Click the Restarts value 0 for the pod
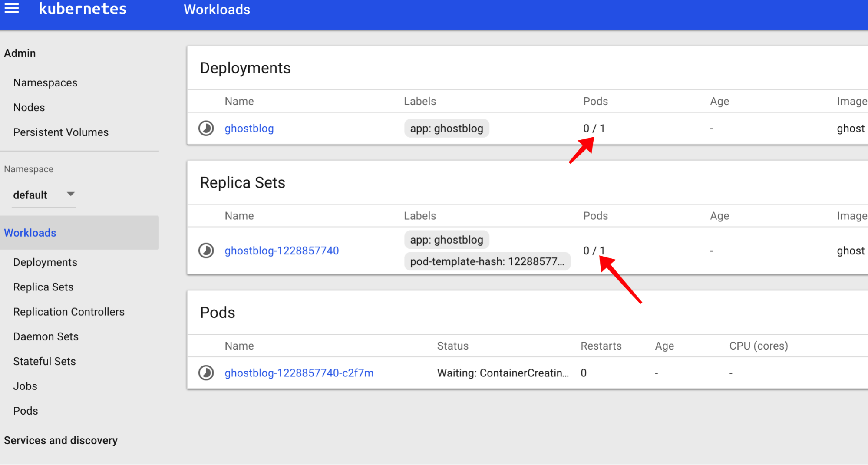Screen dimensions: 868x465 click(584, 373)
